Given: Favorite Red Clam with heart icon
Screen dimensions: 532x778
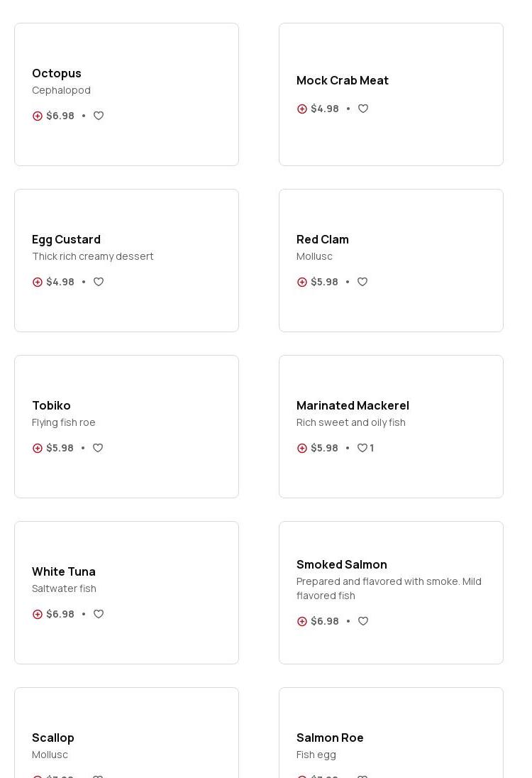Looking at the screenshot, I should (x=362, y=283).
